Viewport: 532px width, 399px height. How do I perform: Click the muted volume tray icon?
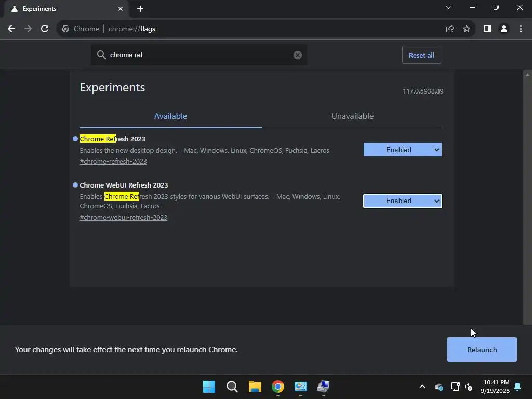click(x=469, y=387)
